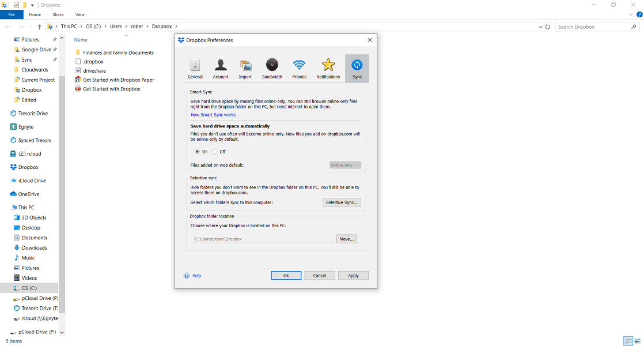Go up one folder level

[x=39, y=27]
